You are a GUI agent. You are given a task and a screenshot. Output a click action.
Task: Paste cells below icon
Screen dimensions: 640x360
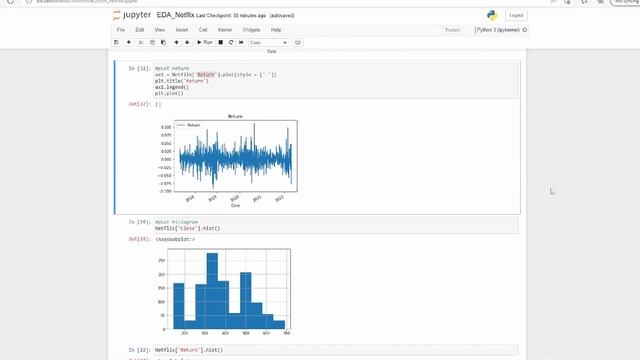163,42
